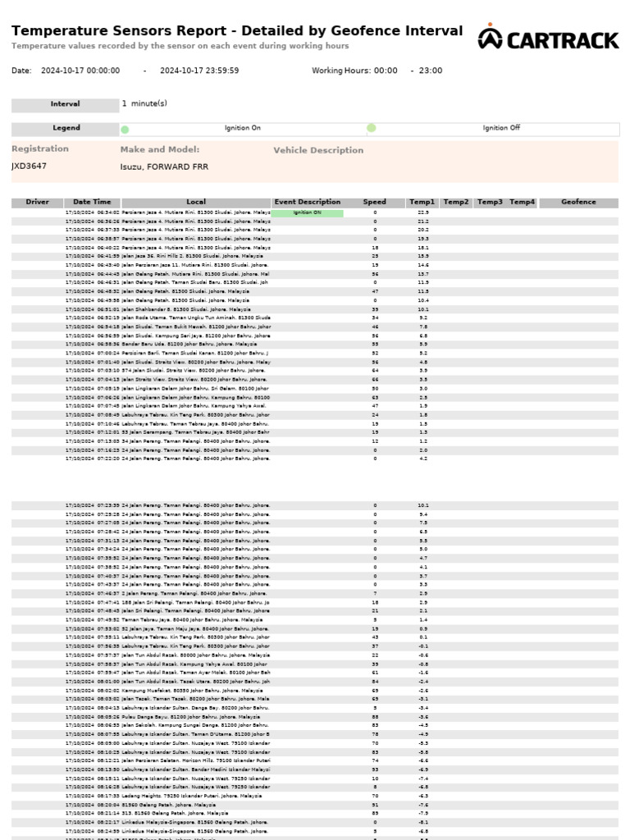Viewport: 630px width, 840px height.
Task: Click the Legend label box
Action: click(x=65, y=129)
